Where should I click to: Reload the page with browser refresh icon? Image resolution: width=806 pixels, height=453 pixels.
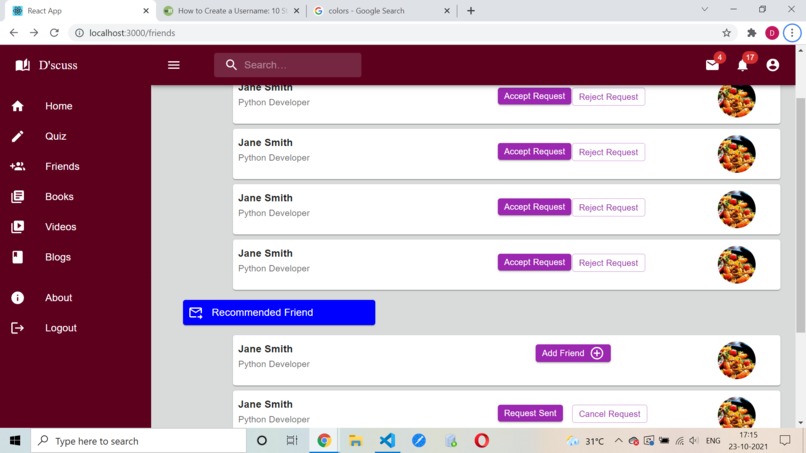tap(54, 33)
